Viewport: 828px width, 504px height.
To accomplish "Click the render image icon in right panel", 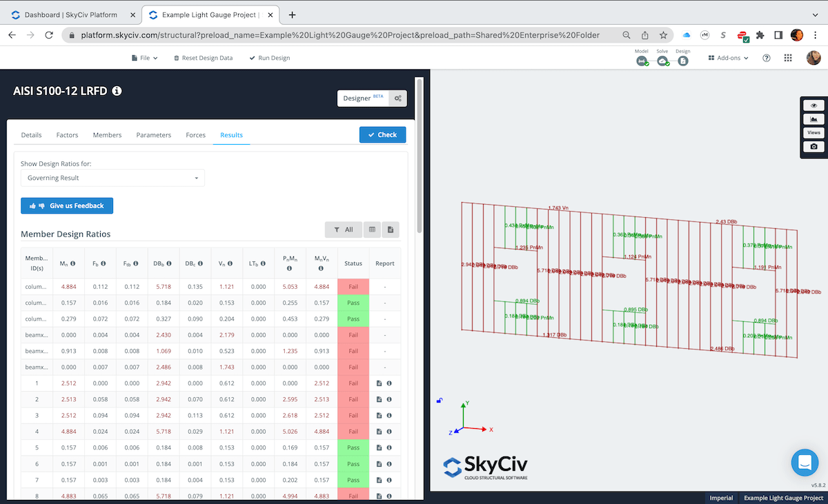I will (814, 119).
